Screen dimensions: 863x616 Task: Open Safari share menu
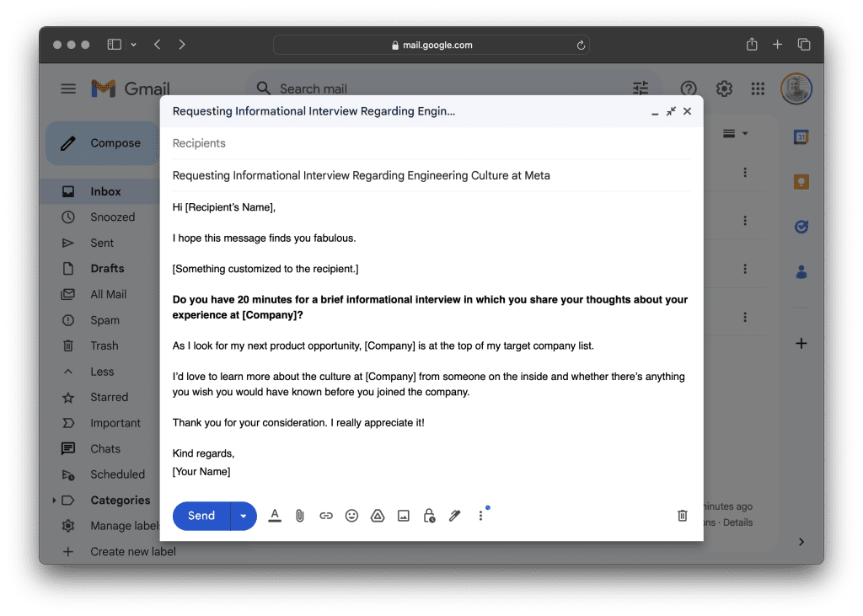tap(752, 44)
